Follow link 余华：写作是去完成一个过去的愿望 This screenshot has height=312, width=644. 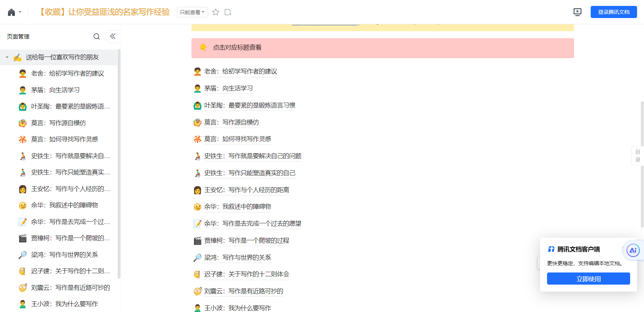click(x=253, y=224)
